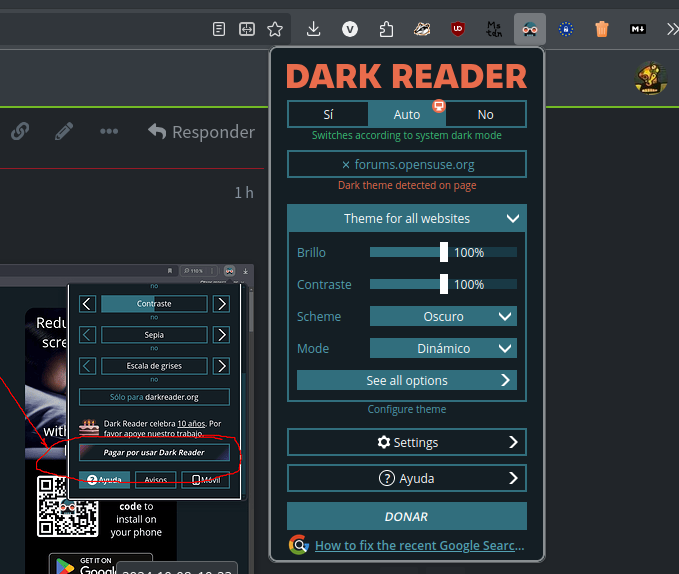Image resolution: width=679 pixels, height=574 pixels.
Task: Click the Markdown (M↓) extension icon
Action: point(637,29)
